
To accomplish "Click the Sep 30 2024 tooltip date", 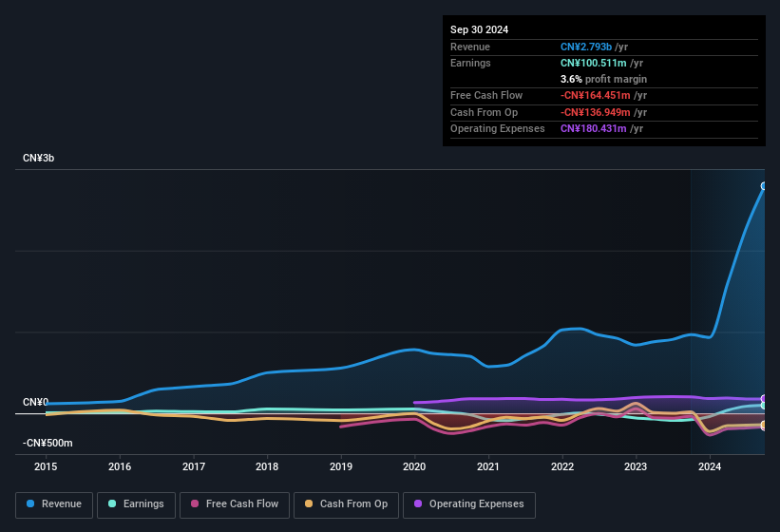I will (x=479, y=29).
